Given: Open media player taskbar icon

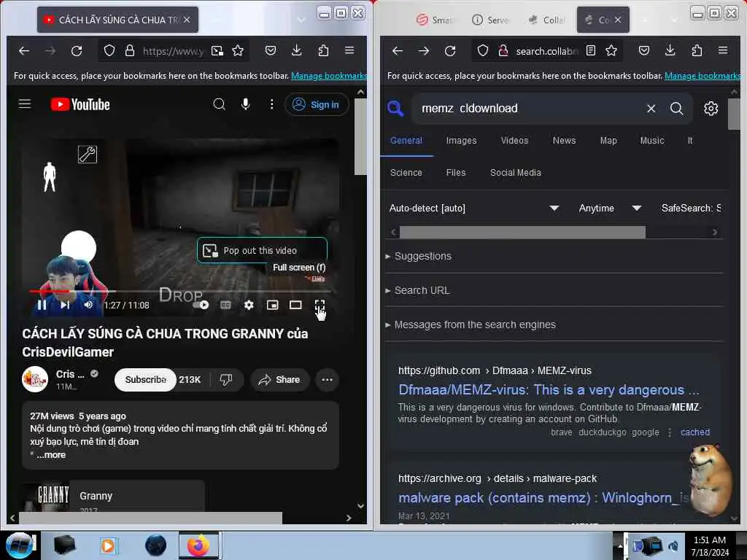Looking at the screenshot, I should point(109,545).
